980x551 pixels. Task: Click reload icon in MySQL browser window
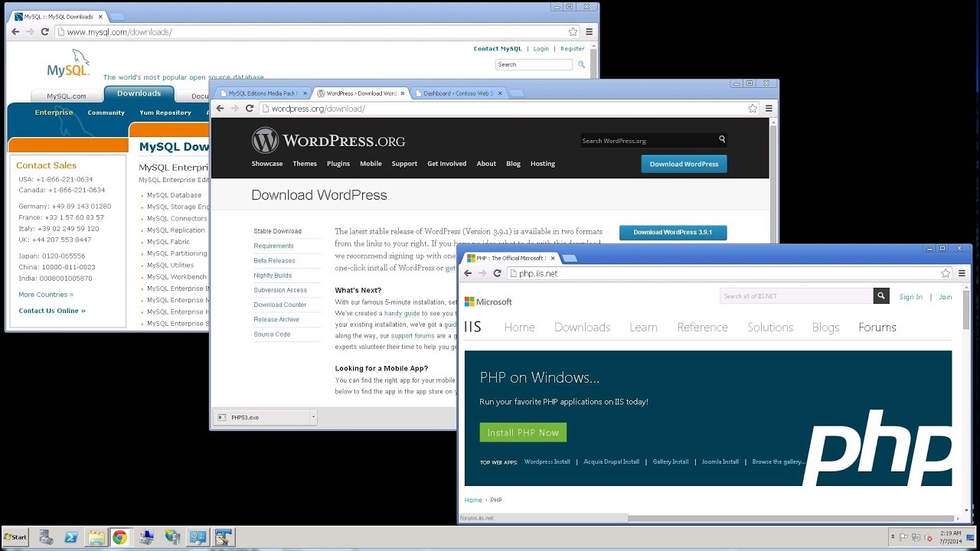(45, 32)
